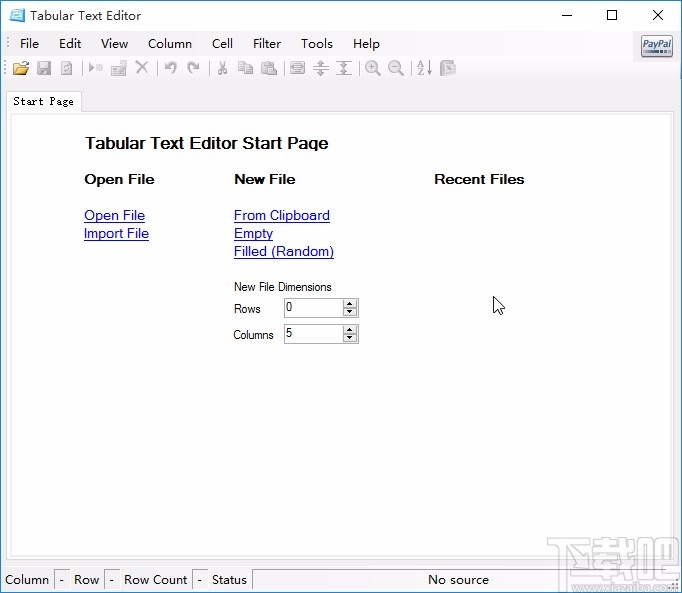Screen dimensions: 682x593
Task: Click the Zoom In magnifier icon
Action: 373,68
